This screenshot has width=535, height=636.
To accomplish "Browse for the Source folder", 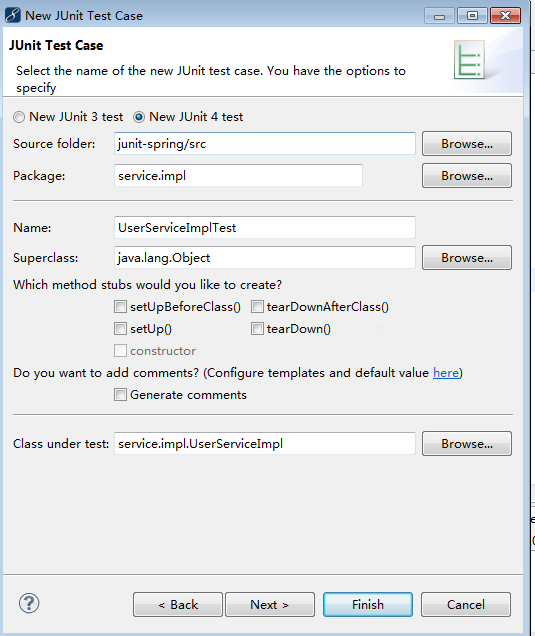I will [x=467, y=144].
